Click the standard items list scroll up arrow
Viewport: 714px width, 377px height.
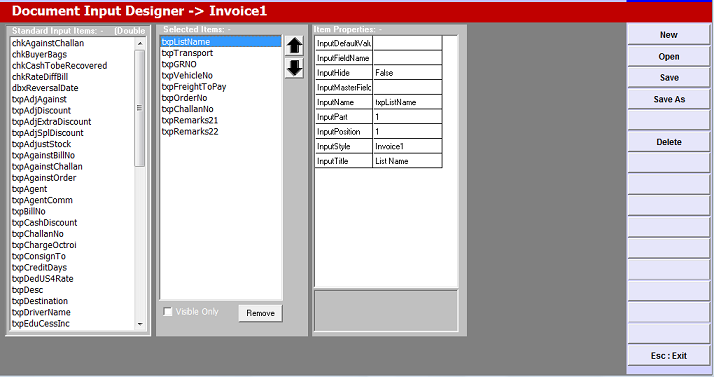click(x=140, y=43)
